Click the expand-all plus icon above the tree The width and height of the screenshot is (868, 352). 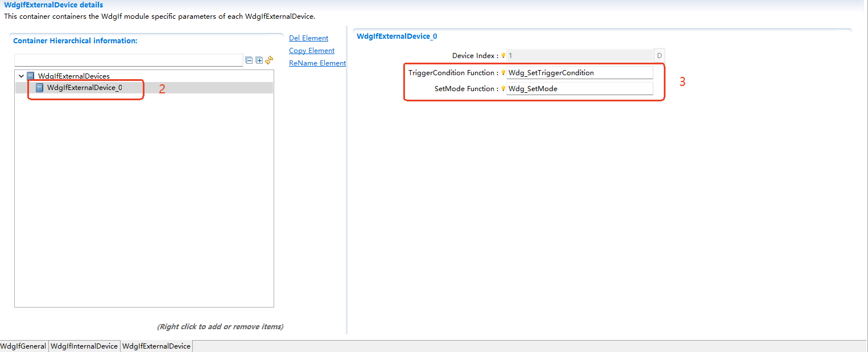point(259,60)
